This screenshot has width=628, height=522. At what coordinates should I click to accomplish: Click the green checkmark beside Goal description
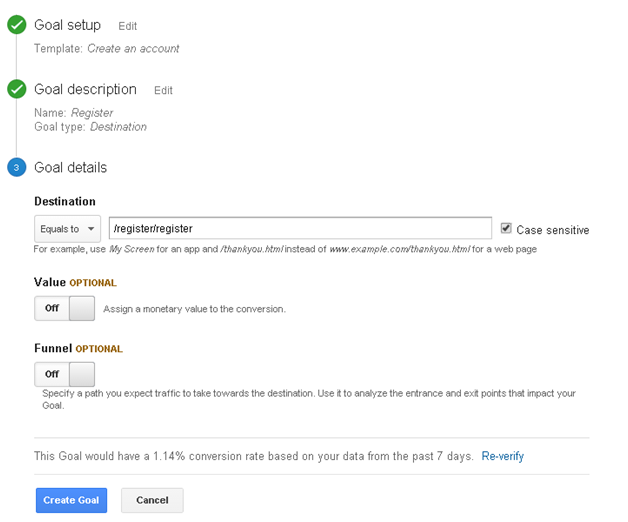coord(16,89)
